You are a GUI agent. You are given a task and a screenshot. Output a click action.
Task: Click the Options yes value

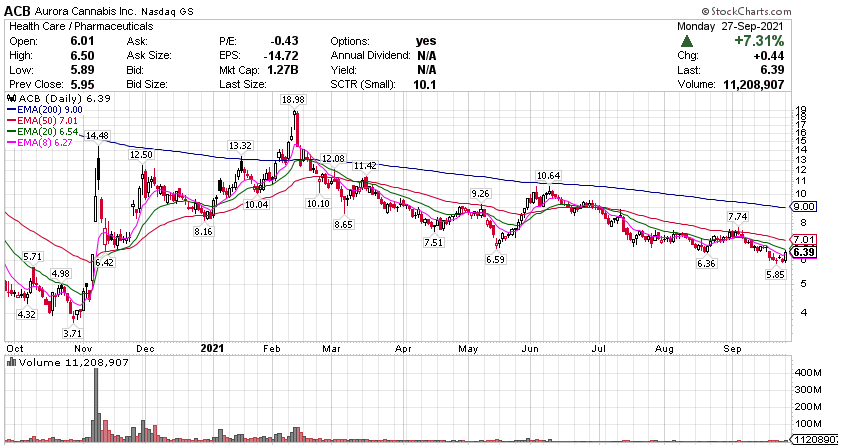pos(426,41)
